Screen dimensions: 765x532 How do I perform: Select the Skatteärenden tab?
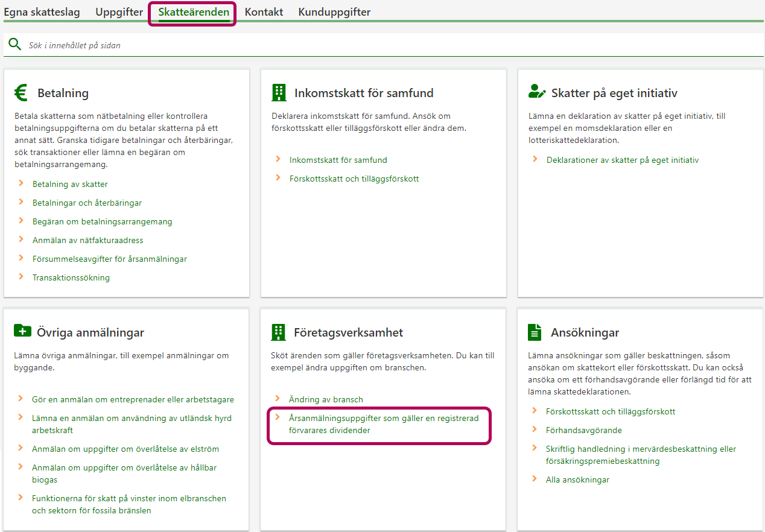pos(194,12)
